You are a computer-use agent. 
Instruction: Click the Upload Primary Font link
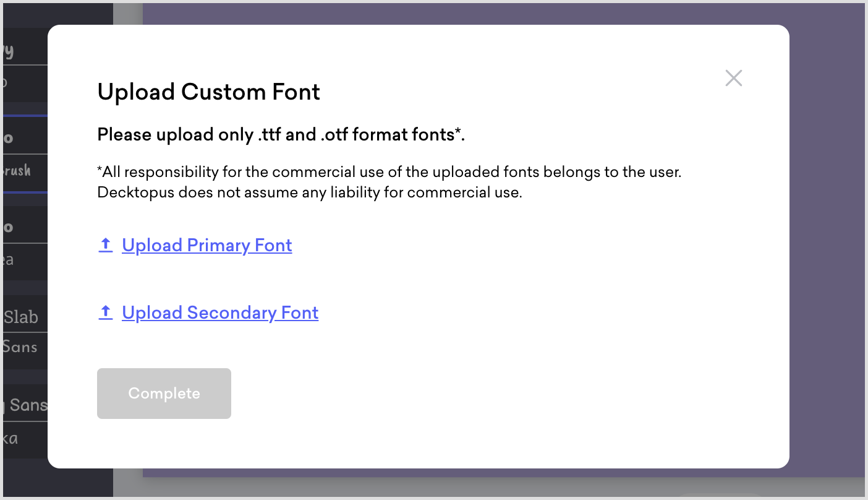pyautogui.click(x=207, y=245)
